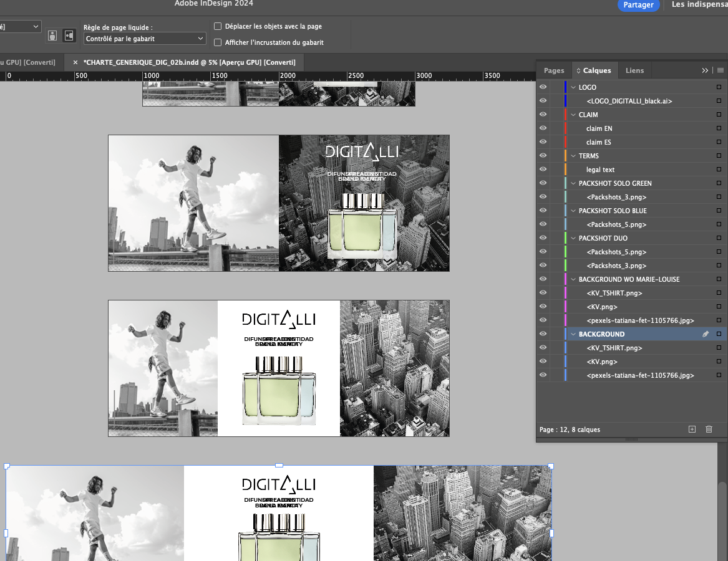Click green color bar of PACKSHOT DUO layer
Screen dimensions: 728x561
point(565,238)
